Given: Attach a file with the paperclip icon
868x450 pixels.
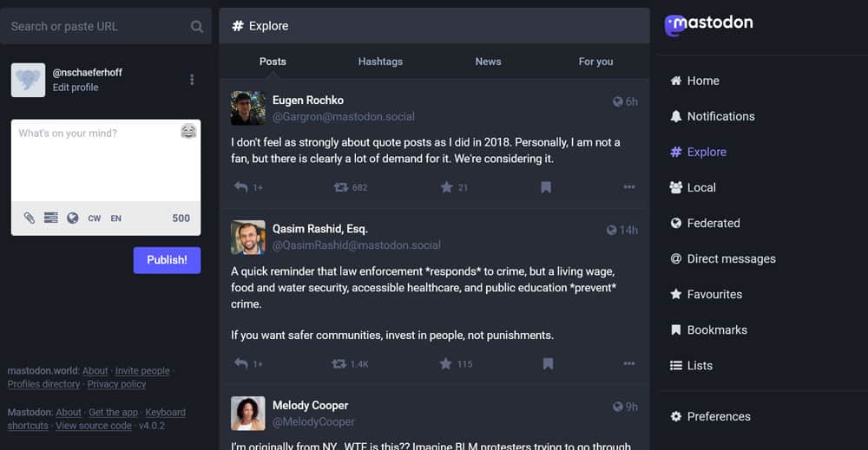Looking at the screenshot, I should [x=30, y=218].
